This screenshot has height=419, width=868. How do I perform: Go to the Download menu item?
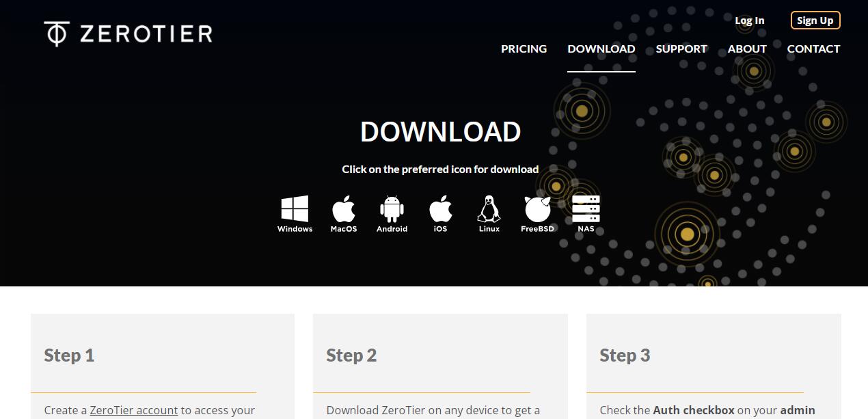601,49
